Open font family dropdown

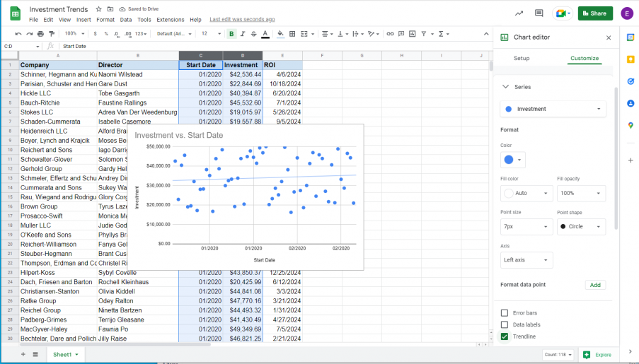coord(174,34)
